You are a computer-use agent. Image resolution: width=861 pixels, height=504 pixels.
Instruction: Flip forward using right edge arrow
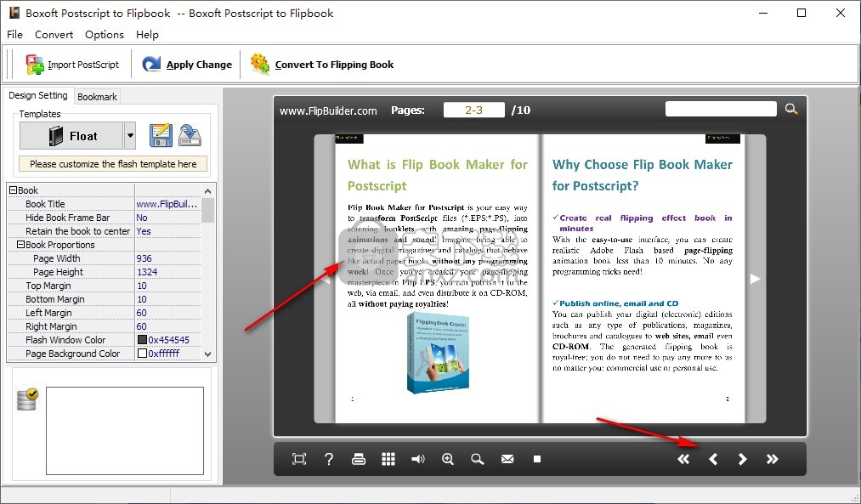755,279
